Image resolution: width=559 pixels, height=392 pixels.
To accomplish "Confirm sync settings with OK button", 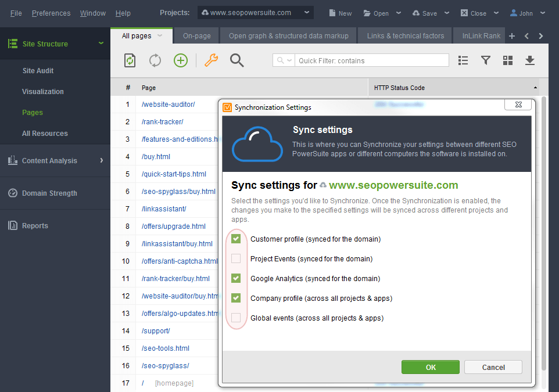I will click(x=431, y=367).
